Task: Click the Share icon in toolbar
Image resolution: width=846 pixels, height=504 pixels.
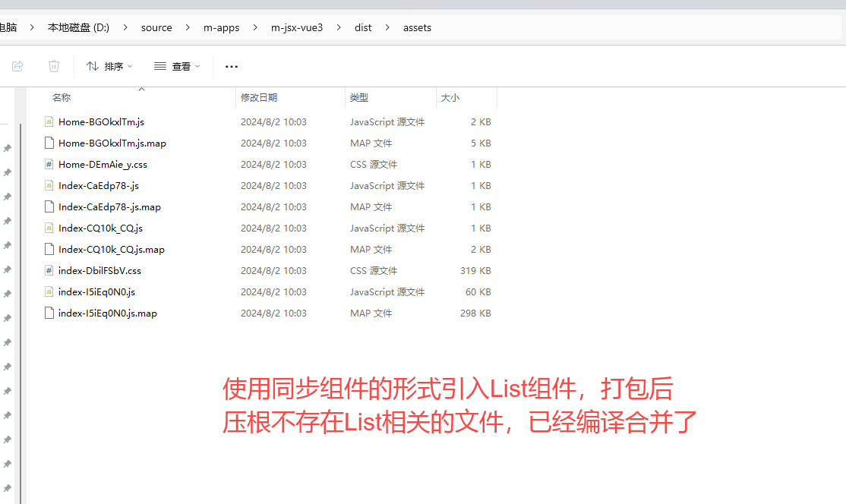Action: (17, 66)
